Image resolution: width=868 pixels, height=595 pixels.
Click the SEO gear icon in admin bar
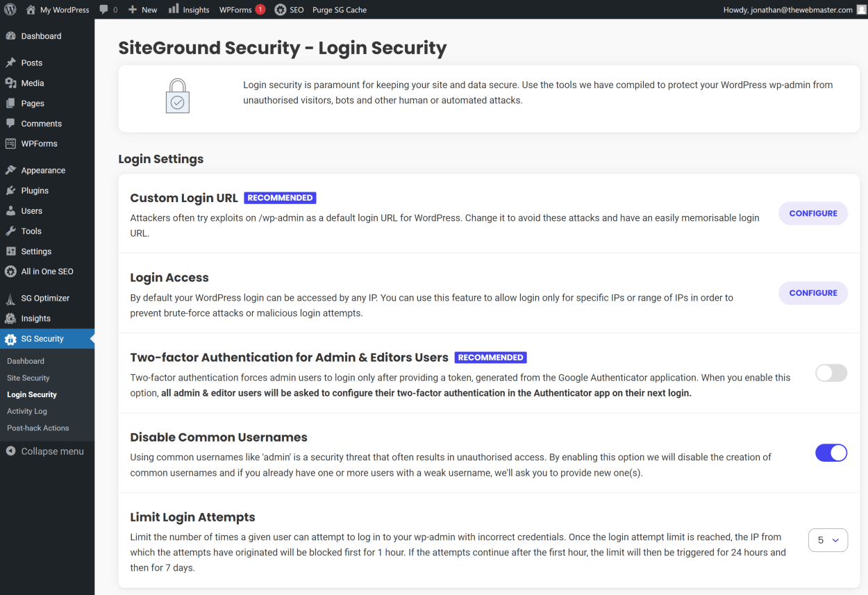tap(280, 10)
